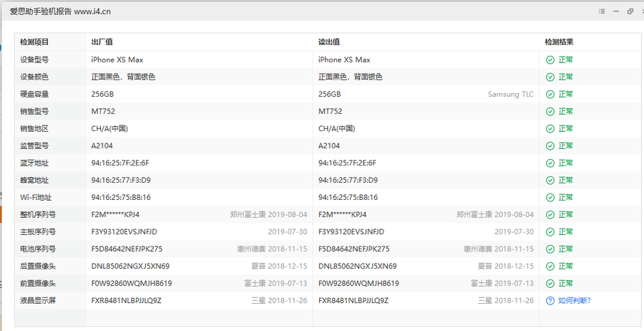Viewport: 644px width, 331px height.
Task: Click 正常 result text in 电池序列号 row
Action: click(565, 249)
